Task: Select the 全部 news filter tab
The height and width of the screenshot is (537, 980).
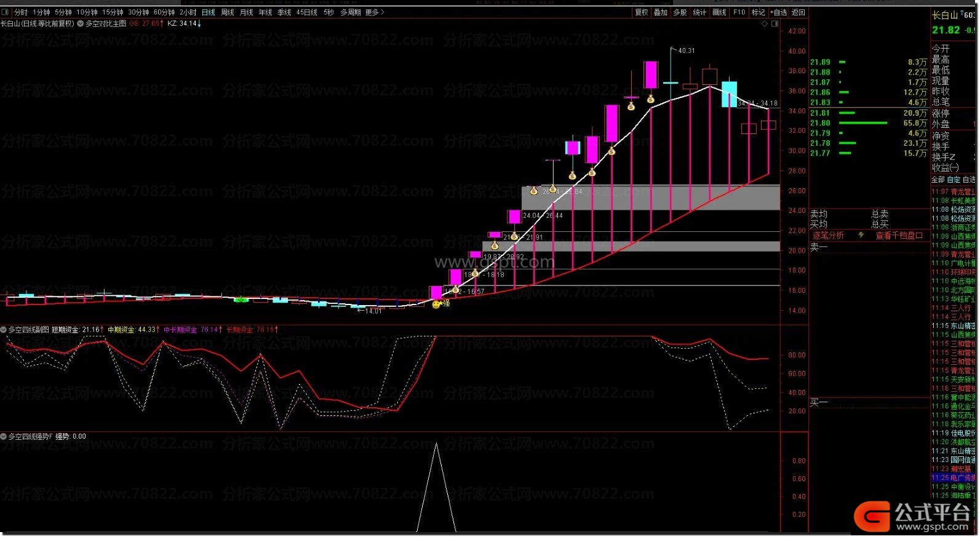Action: pyautogui.click(x=938, y=180)
